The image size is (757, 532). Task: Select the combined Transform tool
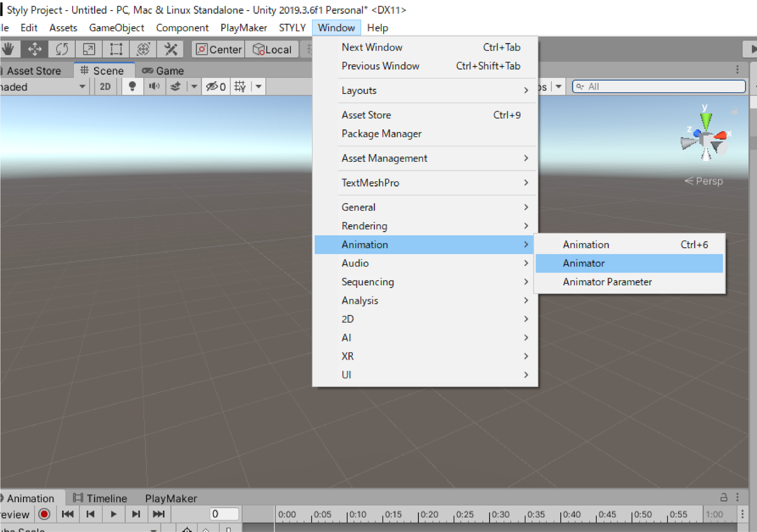pos(143,49)
